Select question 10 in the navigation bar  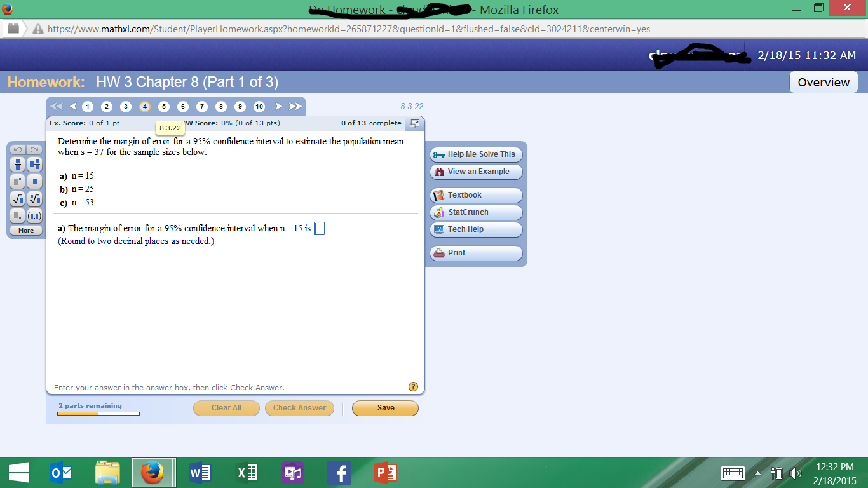point(259,107)
